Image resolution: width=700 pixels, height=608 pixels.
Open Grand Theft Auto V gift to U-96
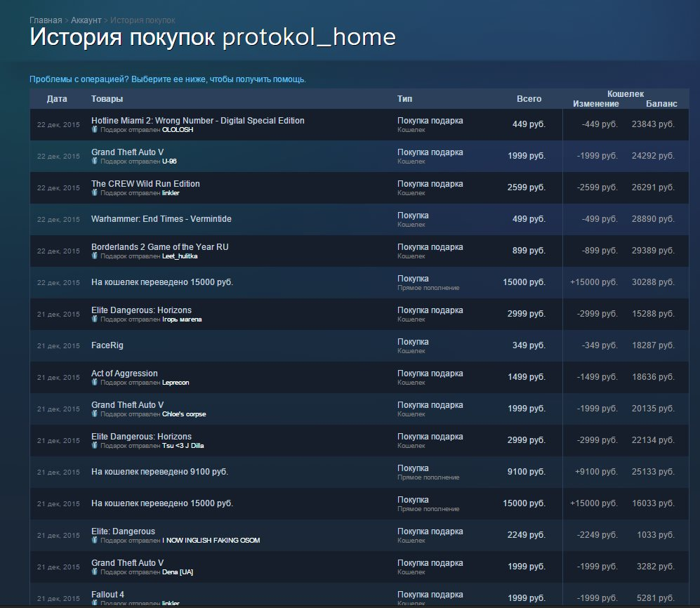pyautogui.click(x=359, y=157)
